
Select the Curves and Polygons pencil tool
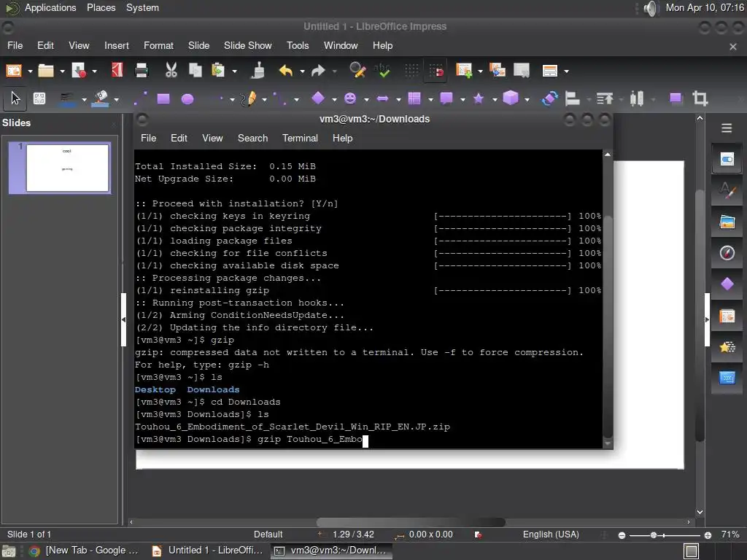249,98
